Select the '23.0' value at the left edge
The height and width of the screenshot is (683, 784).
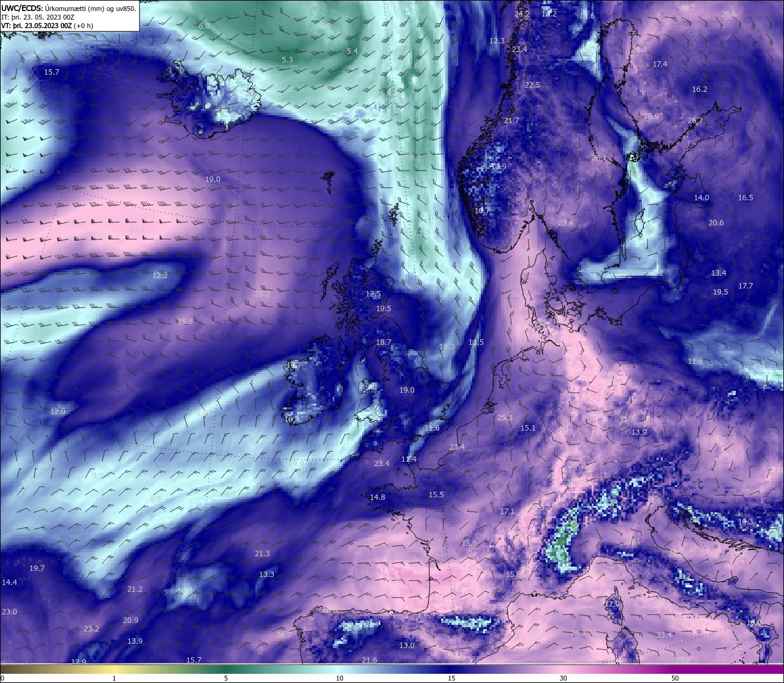click(x=9, y=612)
